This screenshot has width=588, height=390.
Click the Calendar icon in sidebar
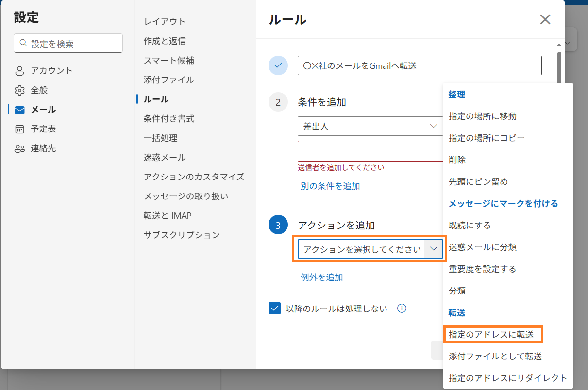19,129
